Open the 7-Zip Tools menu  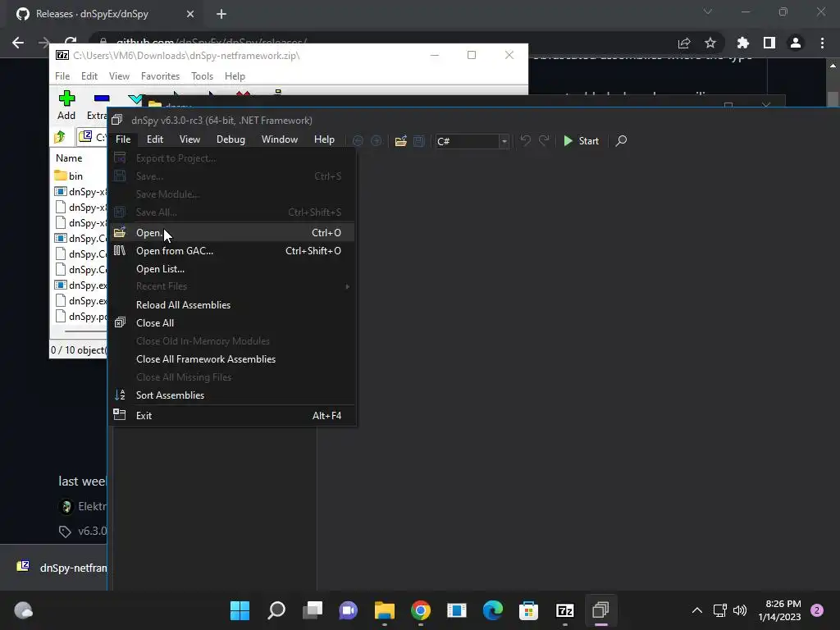click(202, 76)
